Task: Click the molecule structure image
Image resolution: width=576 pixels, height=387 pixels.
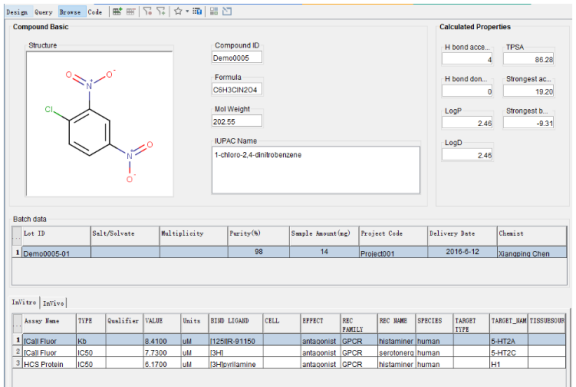Action: [x=99, y=123]
